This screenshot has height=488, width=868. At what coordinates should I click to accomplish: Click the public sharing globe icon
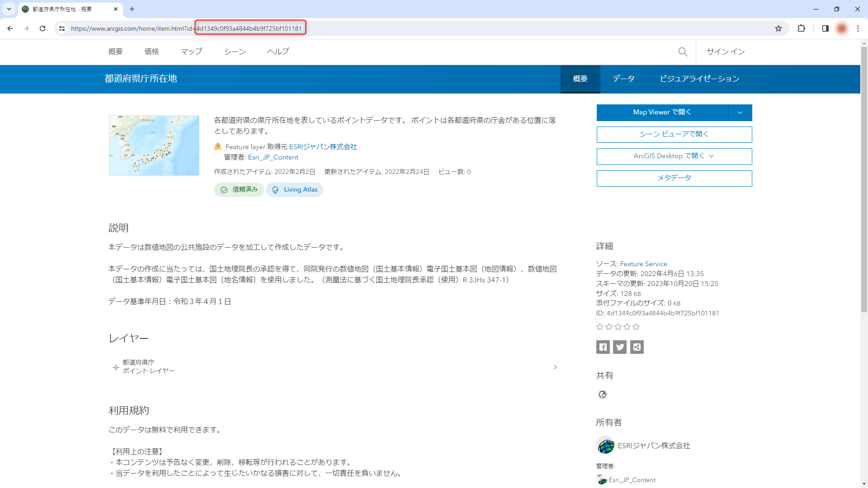click(x=603, y=394)
